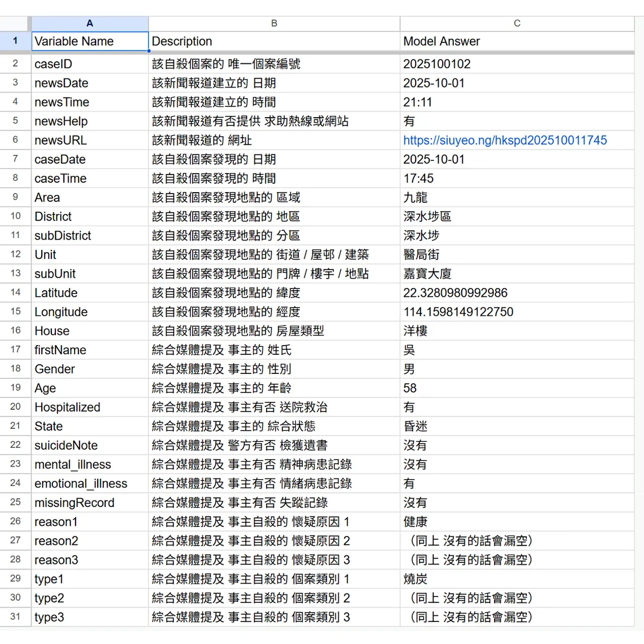Viewport: 644px width, 644px height.
Task: Select the caseID cell
Action: pyautogui.click(x=90, y=64)
